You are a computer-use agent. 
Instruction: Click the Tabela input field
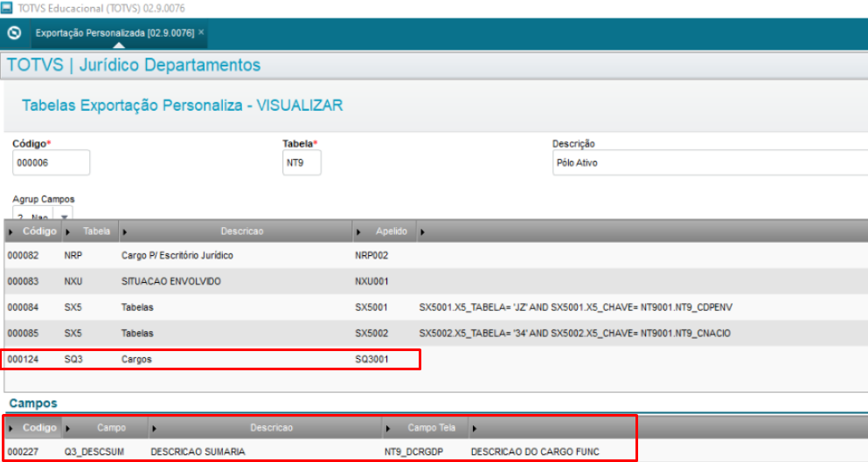tap(302, 162)
